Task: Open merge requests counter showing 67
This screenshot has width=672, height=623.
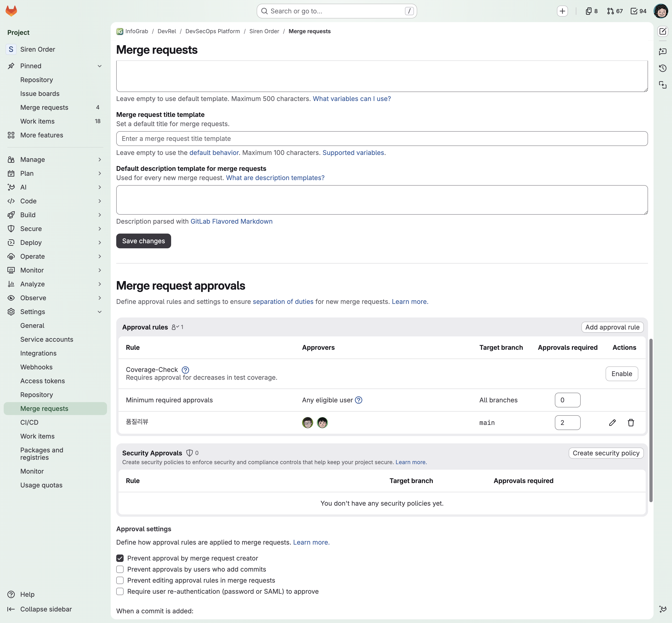Action: (x=615, y=11)
